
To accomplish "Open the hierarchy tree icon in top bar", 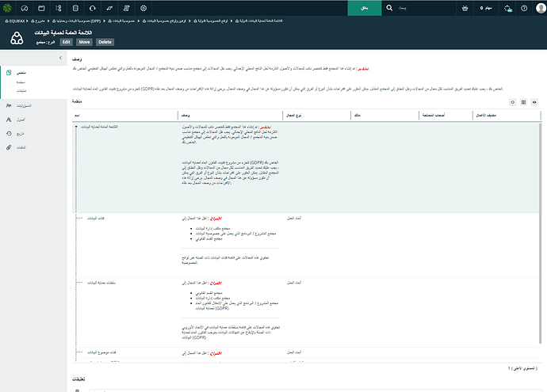I will point(58,8).
